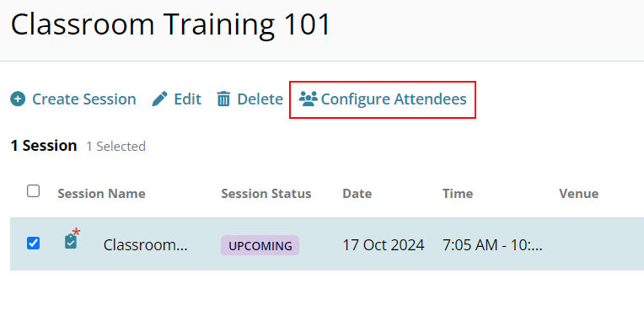Click the UPCOMING status badge
644x332 pixels.
coord(260,245)
